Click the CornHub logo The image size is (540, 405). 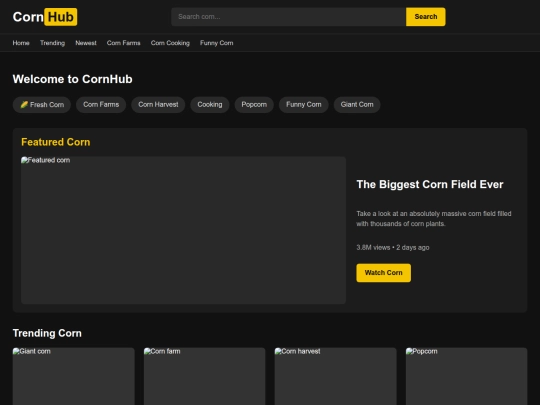(45, 17)
